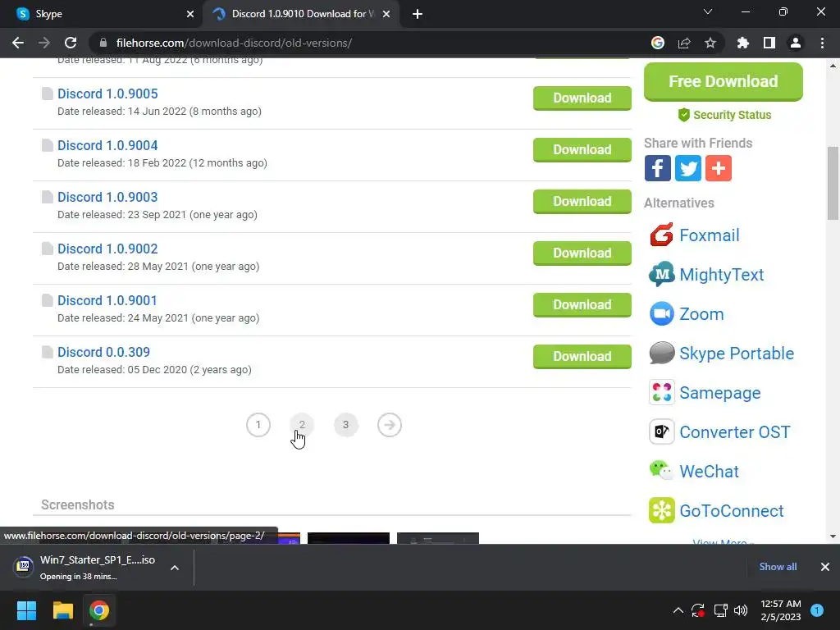Screen dimensions: 840x630
Task: Reload the current page
Action: (x=71, y=43)
